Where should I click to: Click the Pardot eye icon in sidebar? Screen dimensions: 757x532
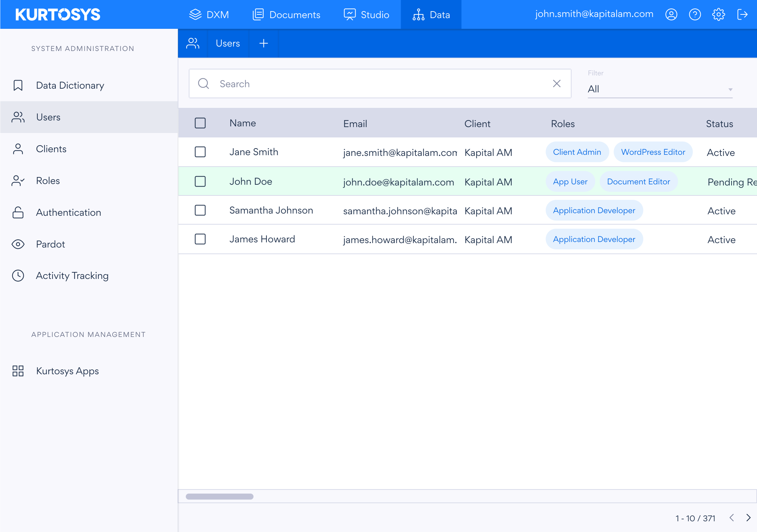[x=18, y=244]
